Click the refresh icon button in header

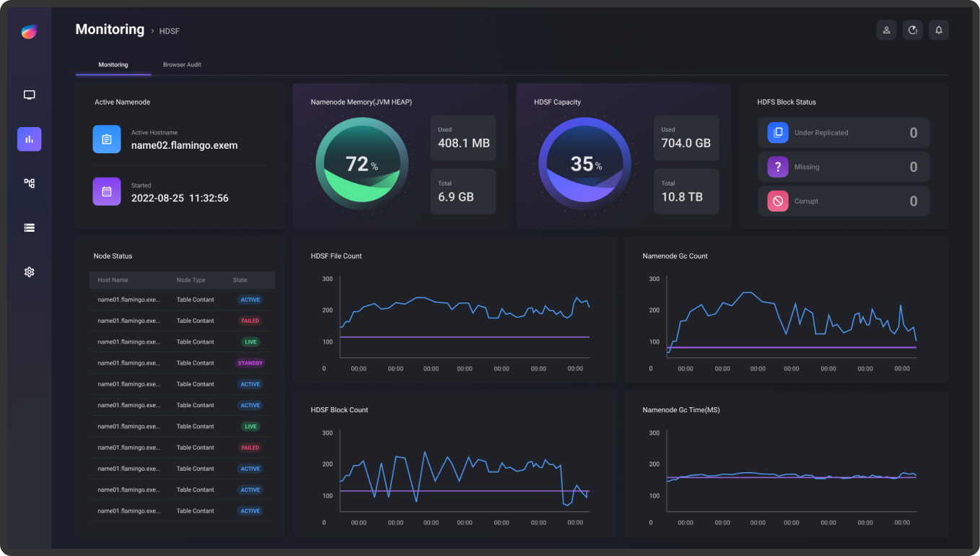click(913, 30)
